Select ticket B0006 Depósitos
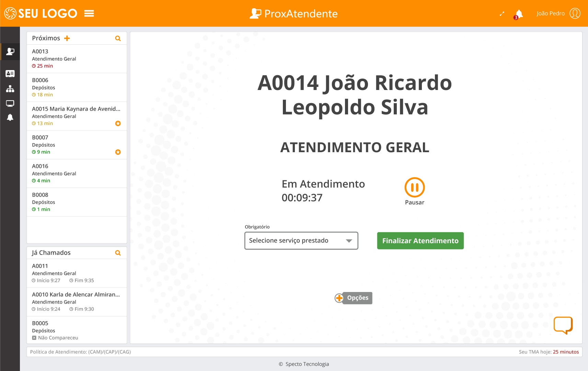588x371 pixels. point(77,88)
